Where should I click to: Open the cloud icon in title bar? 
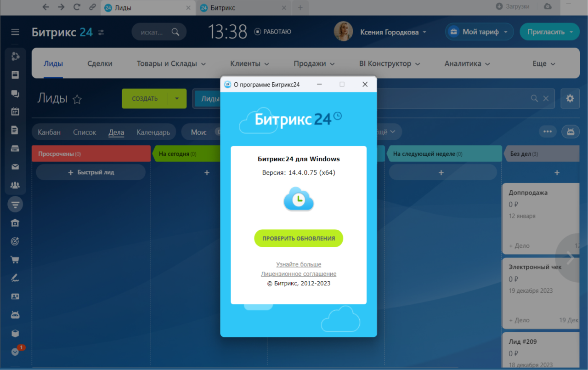click(x=548, y=6)
